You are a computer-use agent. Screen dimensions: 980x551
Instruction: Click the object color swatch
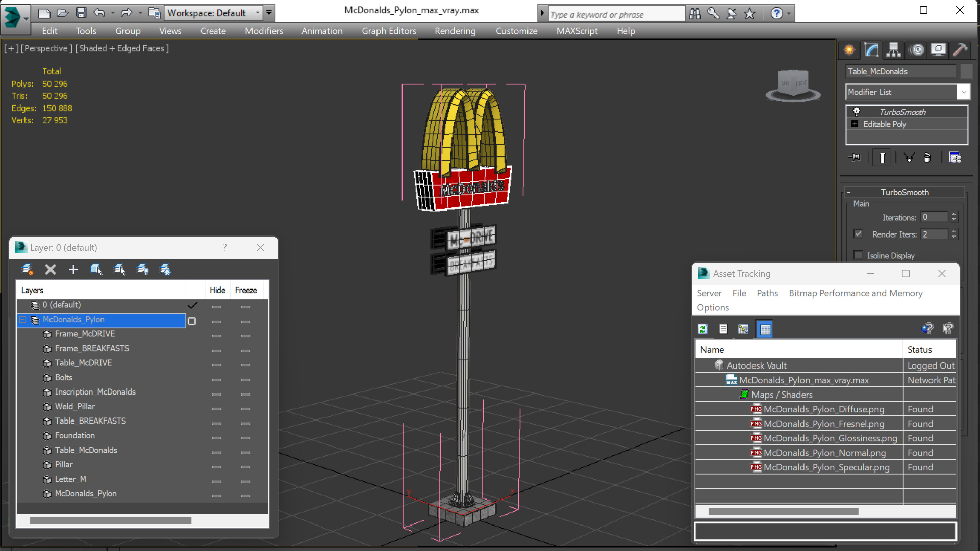click(966, 71)
